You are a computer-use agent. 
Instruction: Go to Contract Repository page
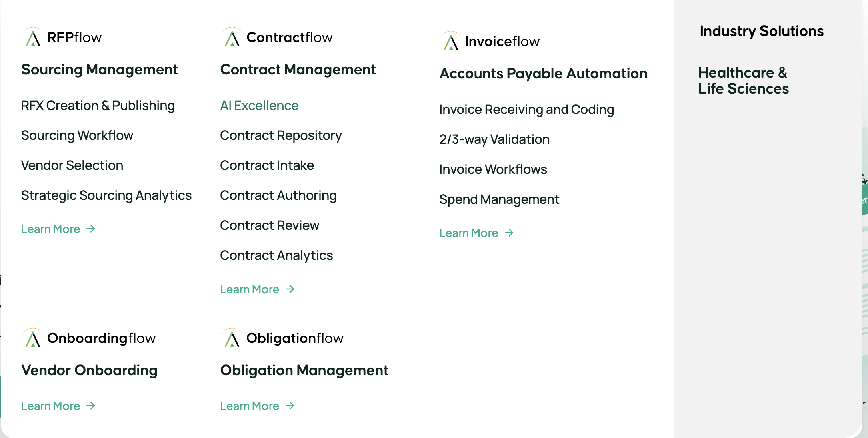[281, 135]
